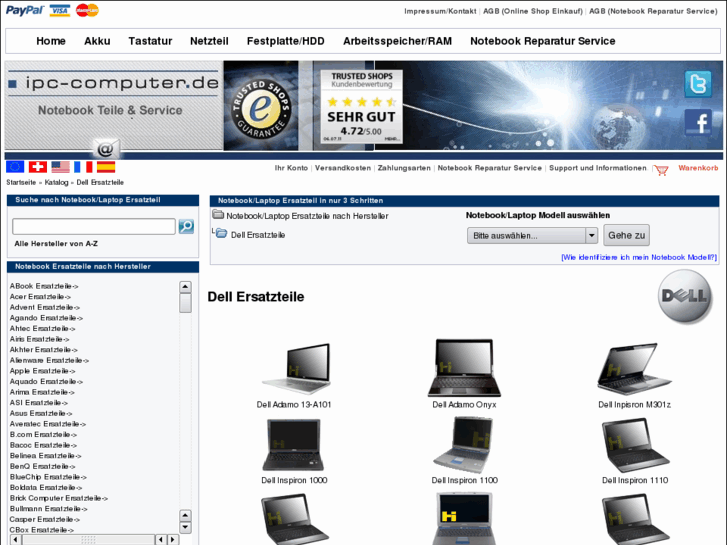
Task: Click the email @ envelope icon
Action: 106,149
